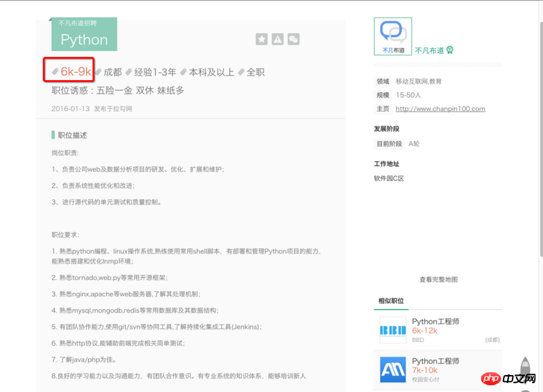The width and height of the screenshot is (543, 392).
Task: Click the warning report icon
Action: click(x=278, y=39)
